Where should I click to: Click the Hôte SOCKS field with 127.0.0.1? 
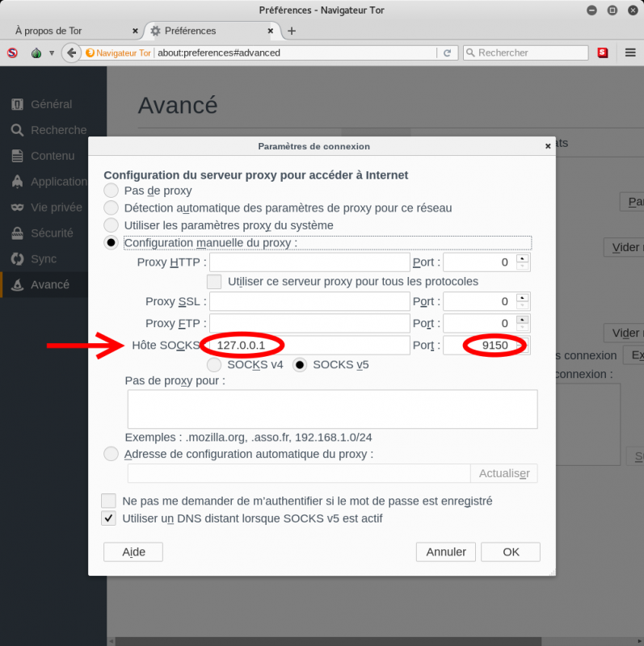(x=309, y=346)
